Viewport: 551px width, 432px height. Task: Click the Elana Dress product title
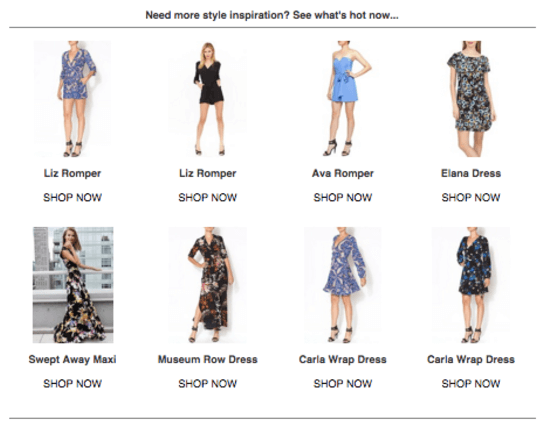pyautogui.click(x=471, y=173)
